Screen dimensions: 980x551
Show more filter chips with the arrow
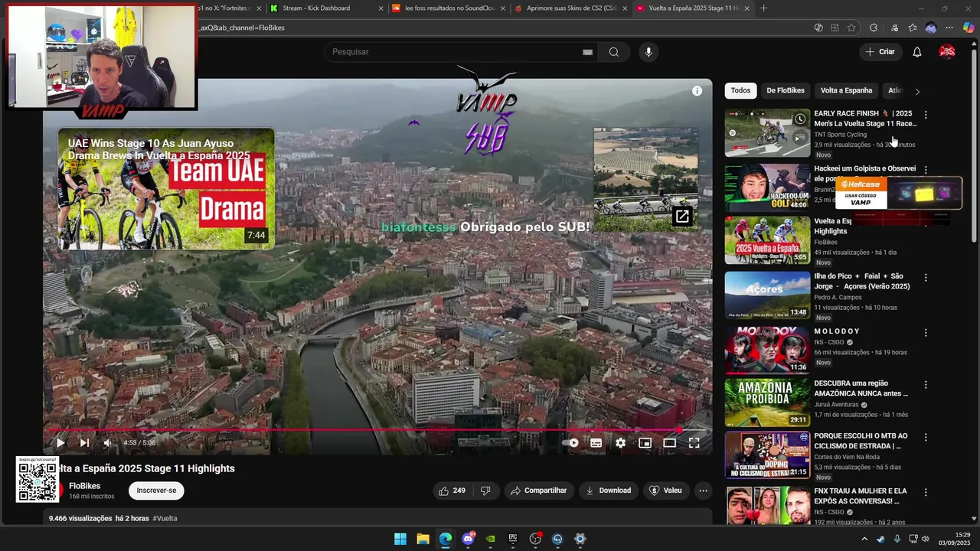pos(917,91)
